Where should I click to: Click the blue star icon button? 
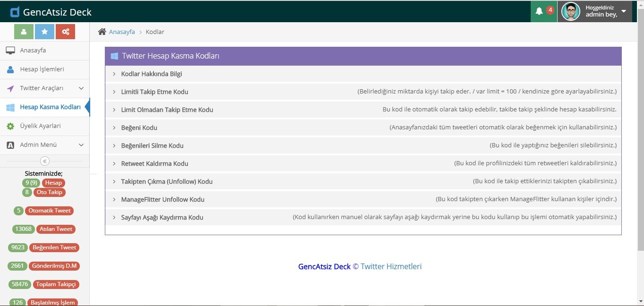[x=44, y=32]
